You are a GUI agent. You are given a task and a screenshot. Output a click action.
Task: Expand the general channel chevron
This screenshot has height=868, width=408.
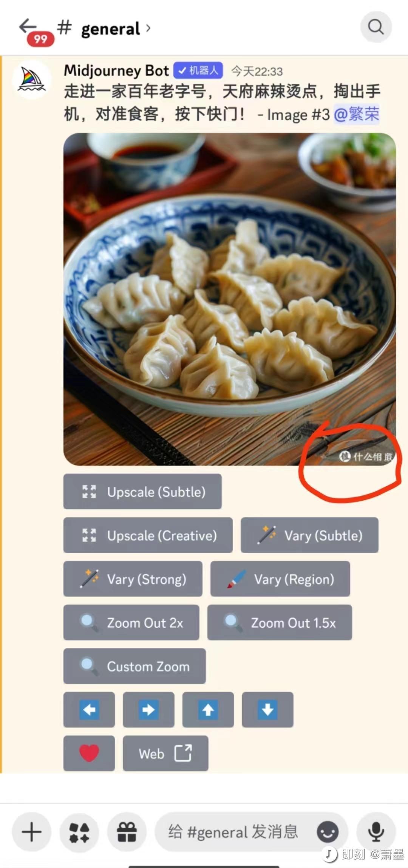tap(148, 28)
